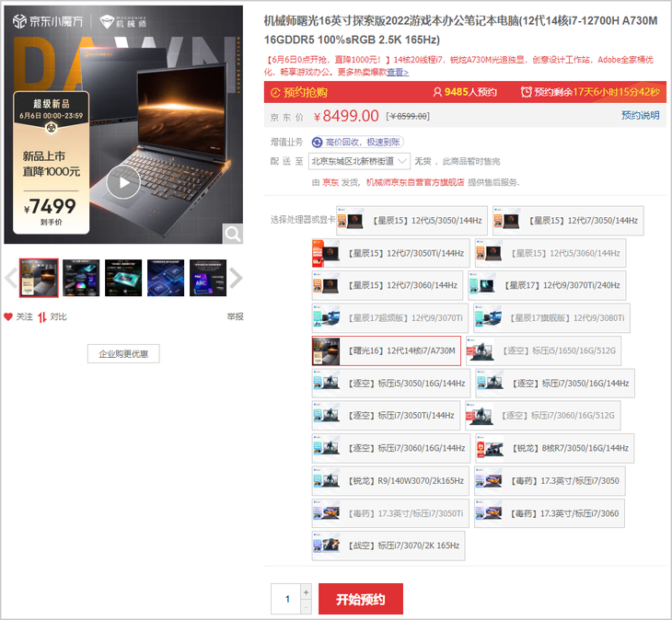Select option 【逐空】标压i5/1650/16G/512G
Image resolution: width=672 pixels, height=620 pixels.
[543, 350]
